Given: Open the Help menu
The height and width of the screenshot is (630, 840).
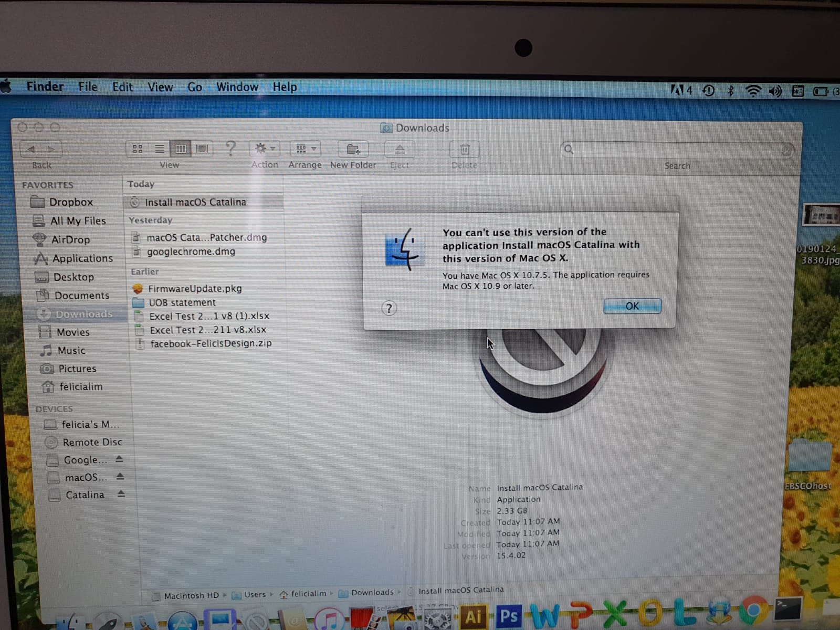Looking at the screenshot, I should 285,87.
